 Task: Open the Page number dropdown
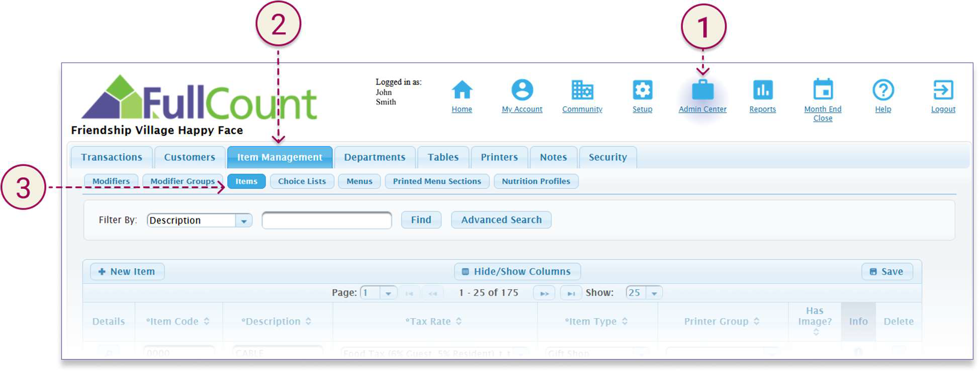pyautogui.click(x=388, y=293)
